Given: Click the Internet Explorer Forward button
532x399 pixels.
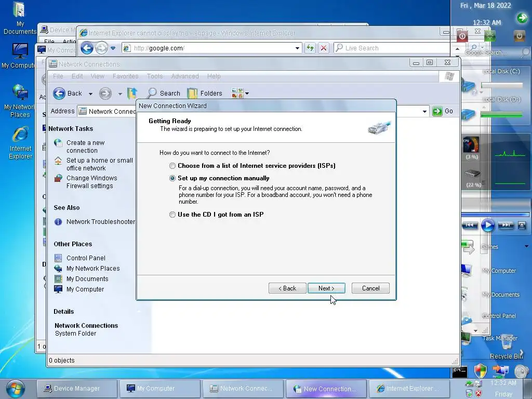Looking at the screenshot, I should pyautogui.click(x=101, y=48).
